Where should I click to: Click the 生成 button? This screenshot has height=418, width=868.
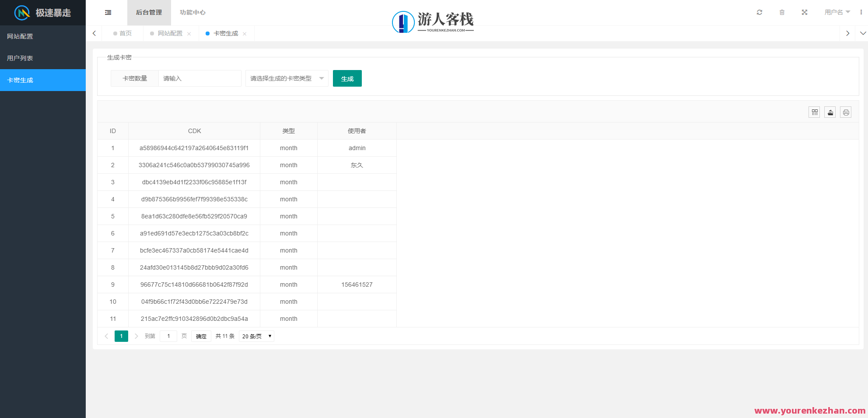coord(347,78)
